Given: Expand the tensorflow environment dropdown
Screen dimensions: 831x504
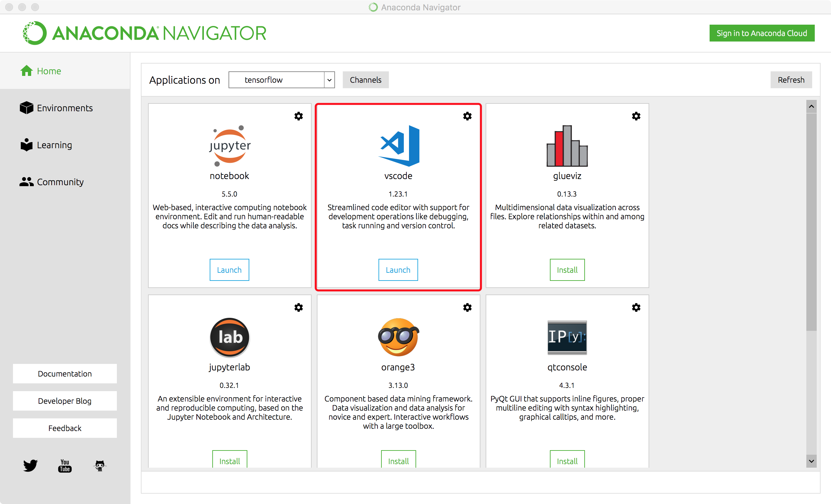Looking at the screenshot, I should click(282, 80).
